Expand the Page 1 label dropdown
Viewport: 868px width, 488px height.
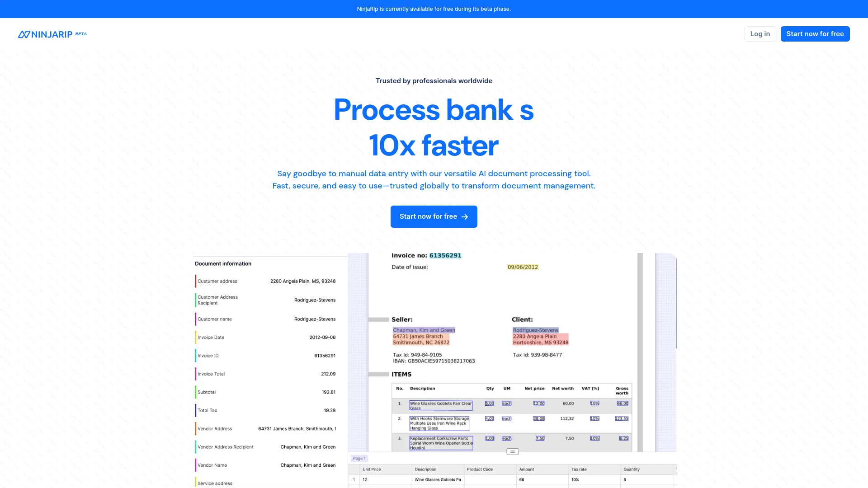pos(359,458)
